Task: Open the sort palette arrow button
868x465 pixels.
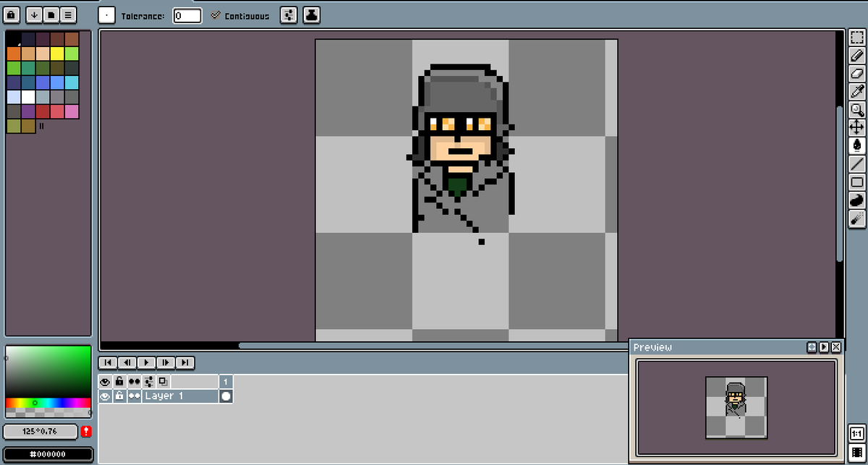Action: (35, 14)
